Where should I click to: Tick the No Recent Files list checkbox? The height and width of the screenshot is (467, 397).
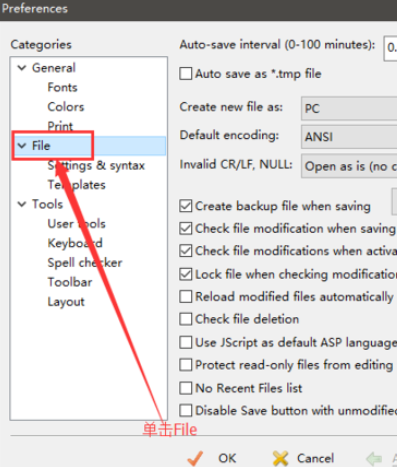(186, 388)
